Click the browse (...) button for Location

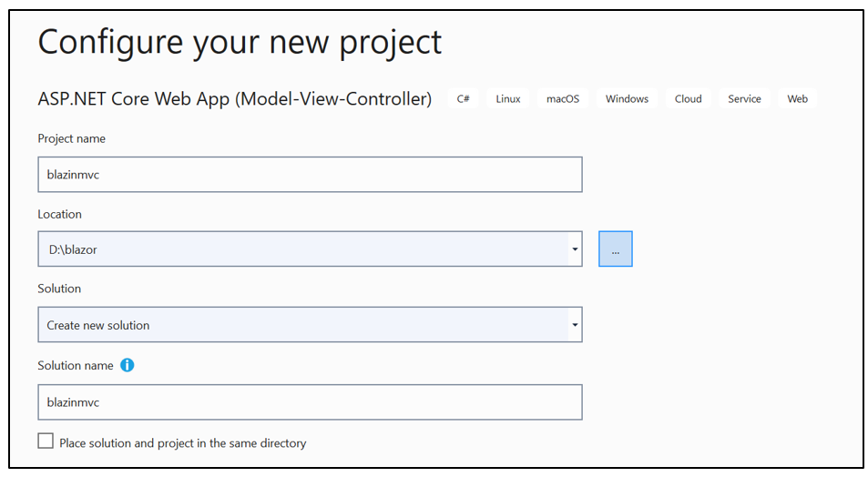(616, 249)
